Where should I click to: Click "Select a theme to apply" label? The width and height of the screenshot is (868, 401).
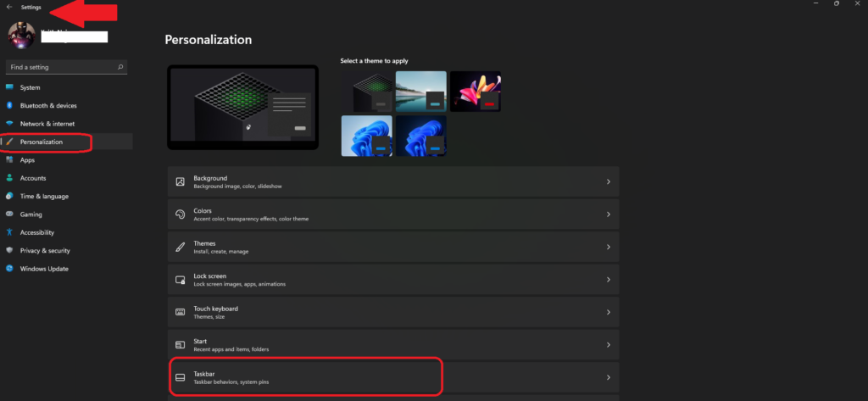coord(374,61)
